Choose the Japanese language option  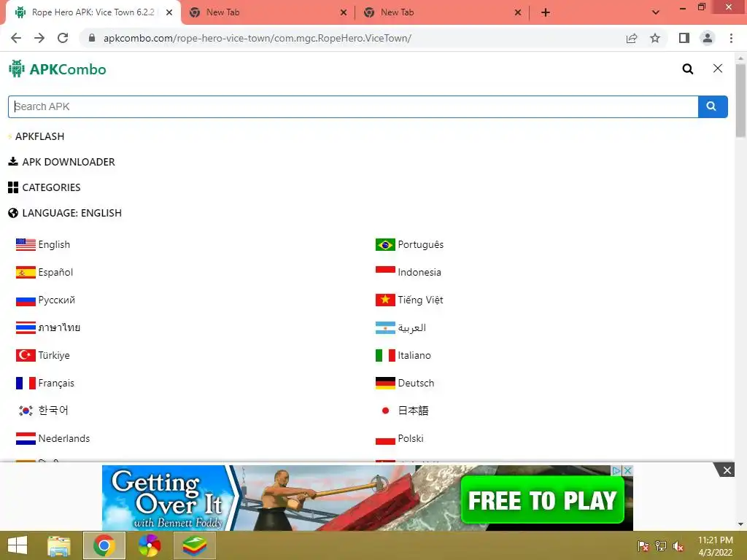(x=413, y=411)
